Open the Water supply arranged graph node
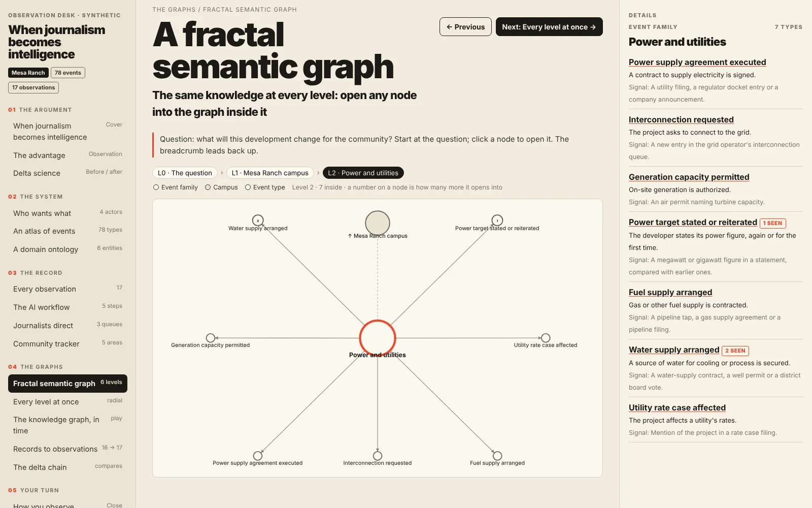 tap(258, 220)
